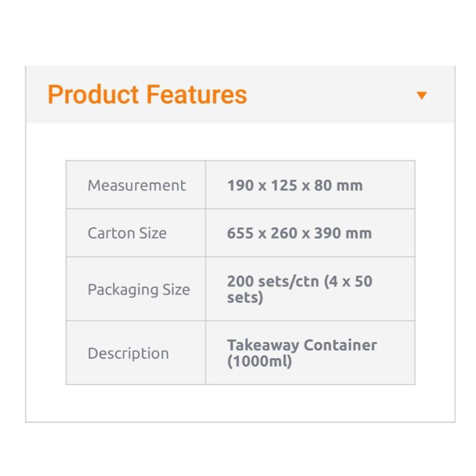Click the 200 sets/ctn text
The width and height of the screenshot is (476, 476).
coord(273,281)
